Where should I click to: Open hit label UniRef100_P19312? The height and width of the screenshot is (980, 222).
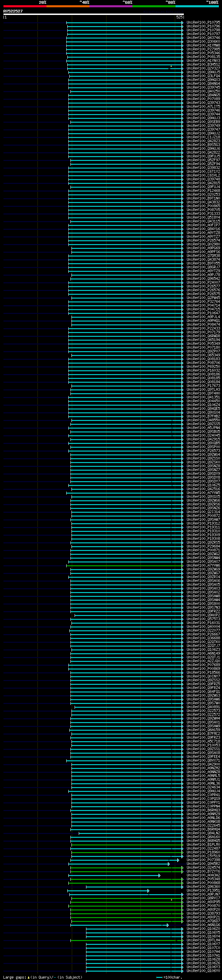click(203, 523)
